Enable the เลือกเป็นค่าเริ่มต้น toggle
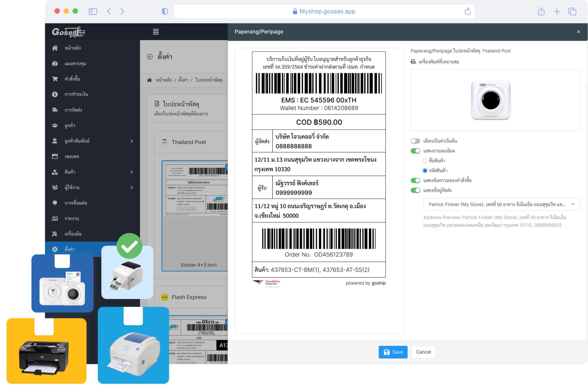This screenshot has width=588, height=390. (x=415, y=141)
